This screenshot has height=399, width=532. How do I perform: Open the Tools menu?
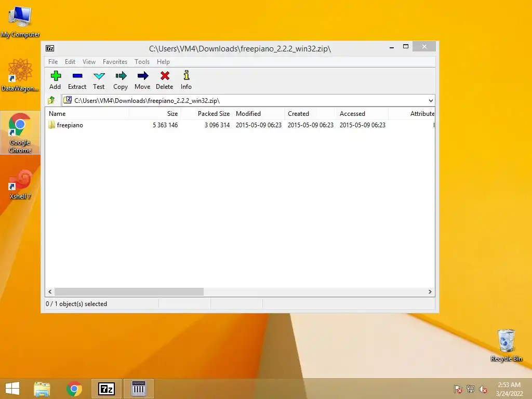point(142,62)
